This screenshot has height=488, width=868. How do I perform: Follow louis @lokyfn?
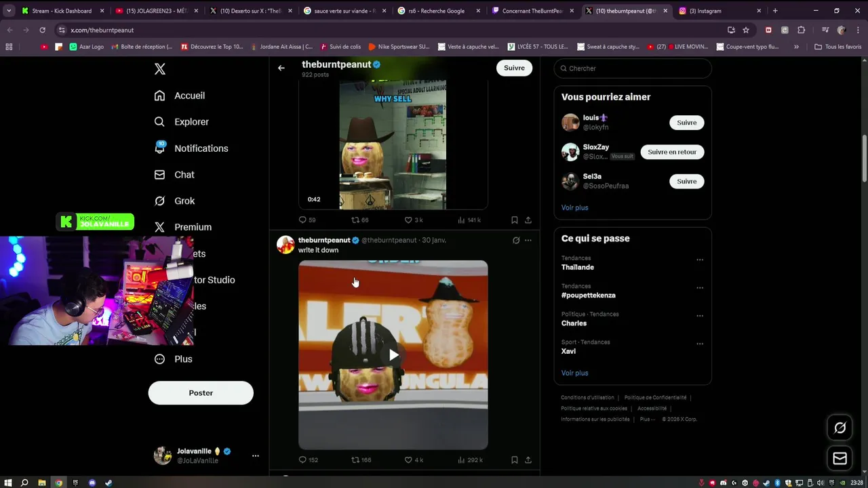coord(686,123)
